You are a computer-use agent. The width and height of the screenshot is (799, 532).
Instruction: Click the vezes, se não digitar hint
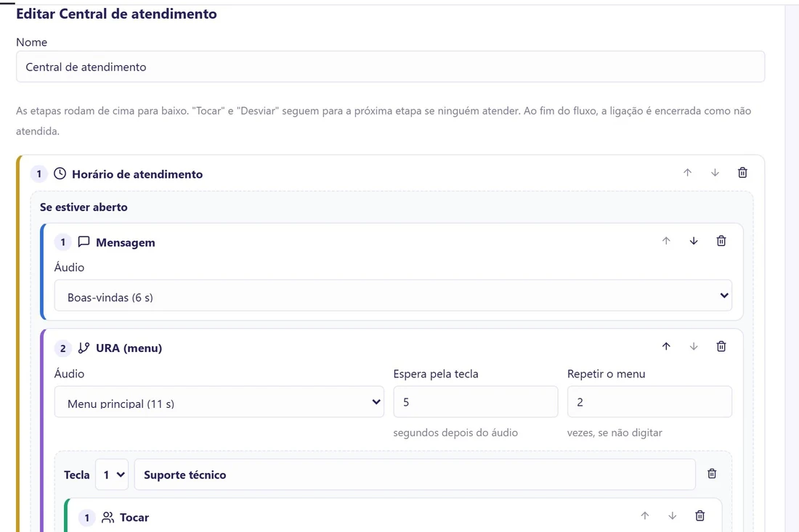[615, 433]
